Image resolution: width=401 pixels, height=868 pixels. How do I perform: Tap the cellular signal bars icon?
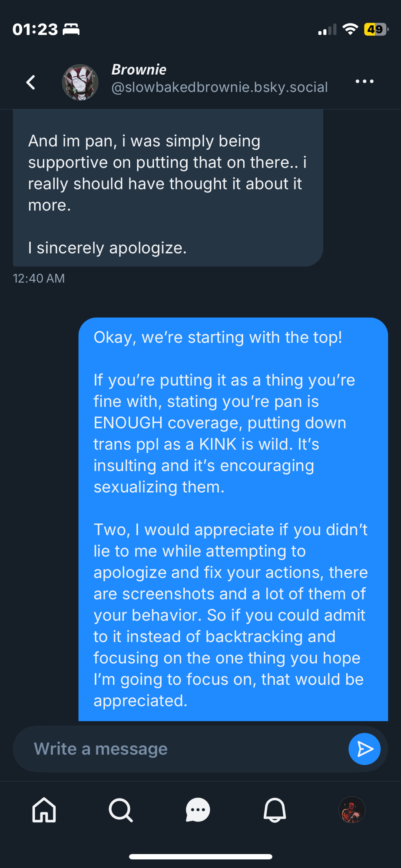pos(327,30)
